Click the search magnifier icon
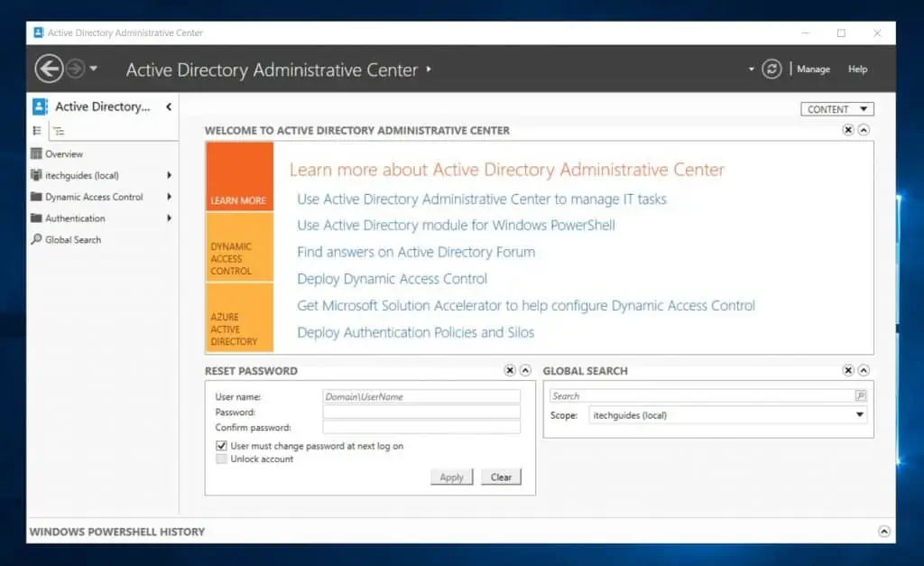The height and width of the screenshot is (566, 924). (860, 396)
